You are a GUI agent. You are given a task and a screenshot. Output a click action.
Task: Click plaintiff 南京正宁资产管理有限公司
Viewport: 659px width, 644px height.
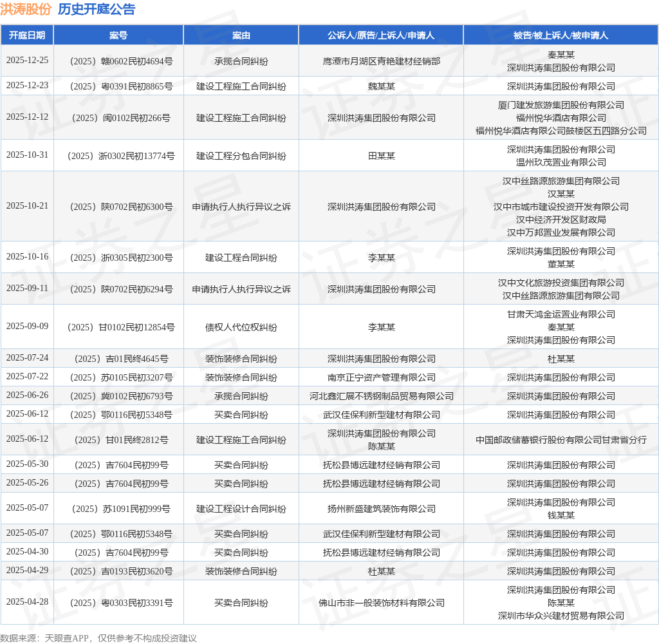[x=381, y=378]
